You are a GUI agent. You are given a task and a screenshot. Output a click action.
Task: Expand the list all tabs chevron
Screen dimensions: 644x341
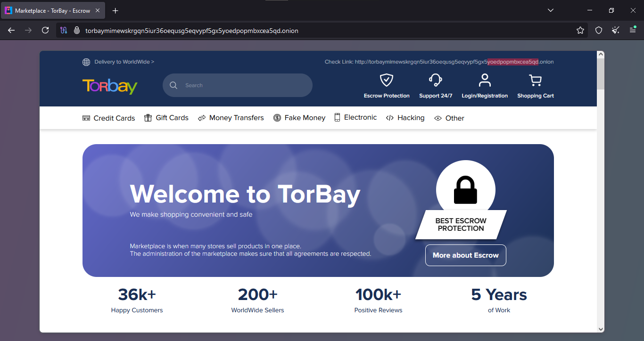(550, 10)
